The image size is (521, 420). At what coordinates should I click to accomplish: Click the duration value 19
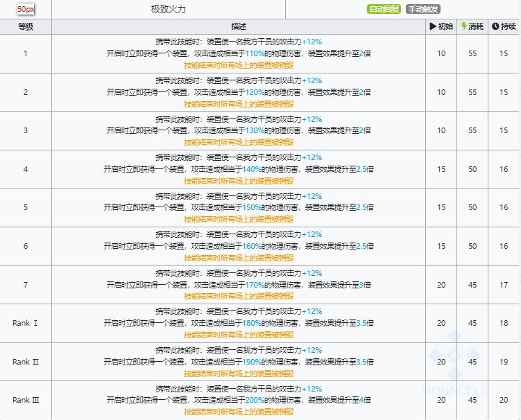tap(504, 362)
